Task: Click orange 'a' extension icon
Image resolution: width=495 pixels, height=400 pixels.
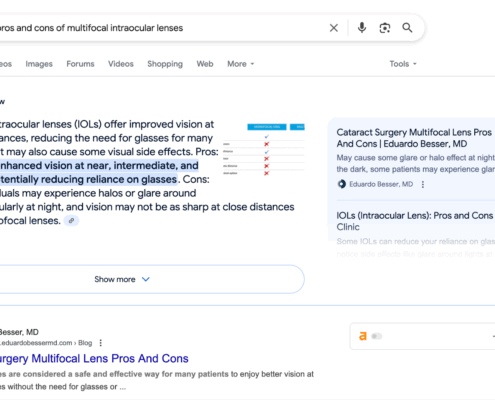Action: [363, 336]
